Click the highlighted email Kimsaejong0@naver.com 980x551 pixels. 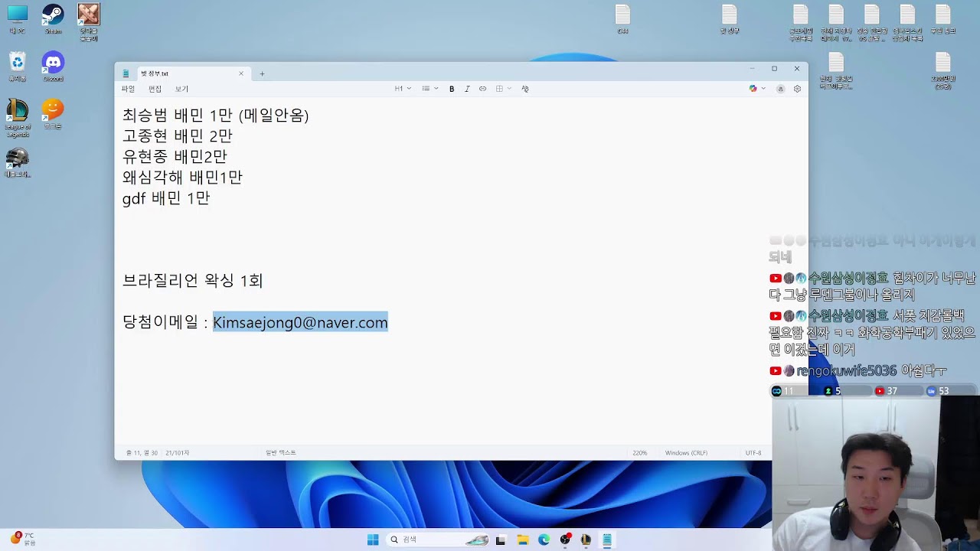[x=300, y=322]
